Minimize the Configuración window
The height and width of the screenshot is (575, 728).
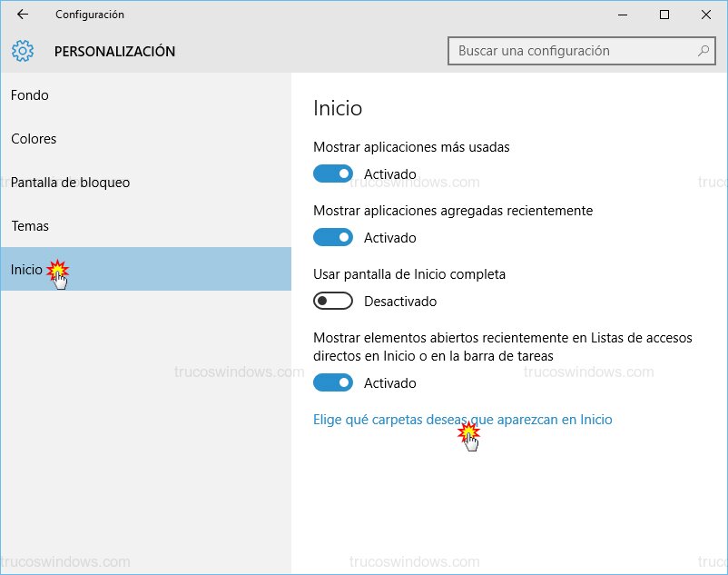623,15
